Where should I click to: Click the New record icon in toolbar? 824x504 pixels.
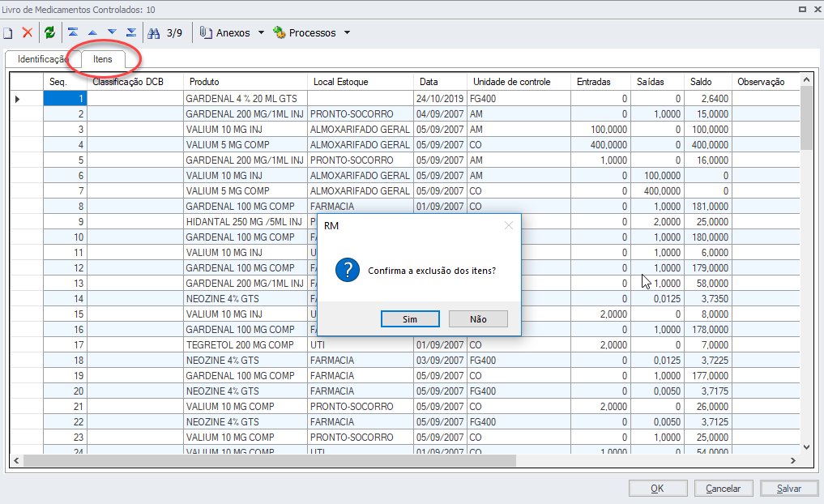(x=8, y=33)
